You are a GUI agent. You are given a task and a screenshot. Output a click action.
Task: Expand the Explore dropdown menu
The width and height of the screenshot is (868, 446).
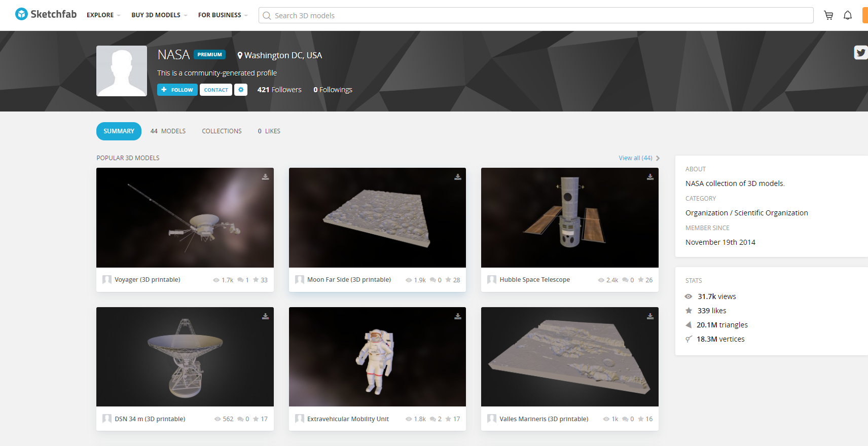tap(103, 15)
